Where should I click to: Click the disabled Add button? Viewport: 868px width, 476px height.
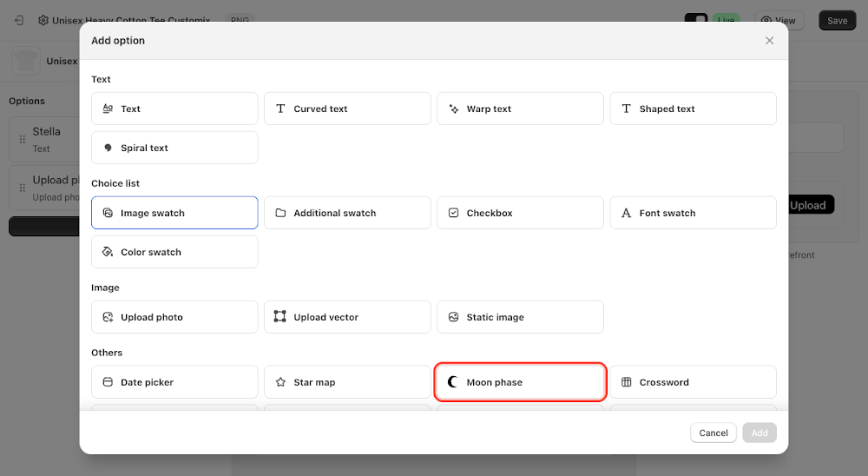[x=759, y=433]
